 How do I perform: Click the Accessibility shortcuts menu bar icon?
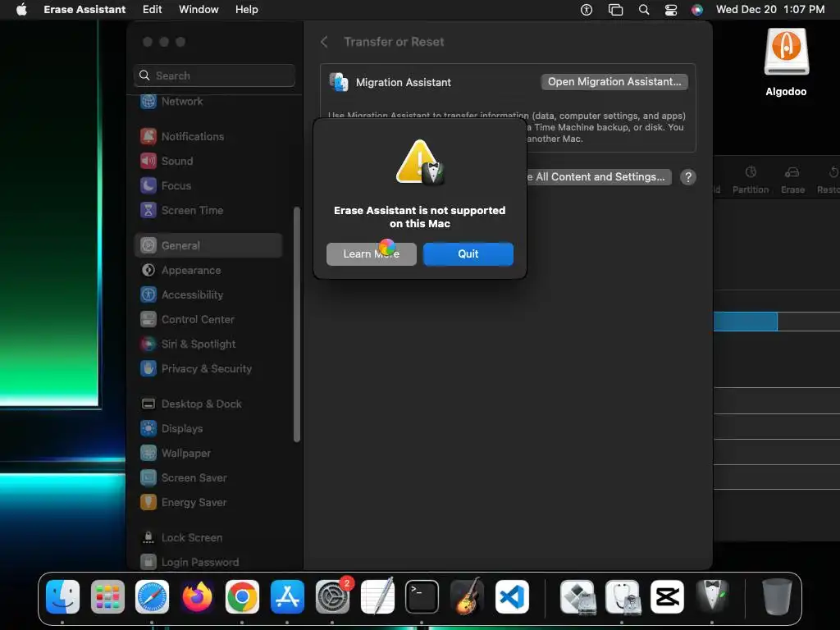(x=587, y=10)
